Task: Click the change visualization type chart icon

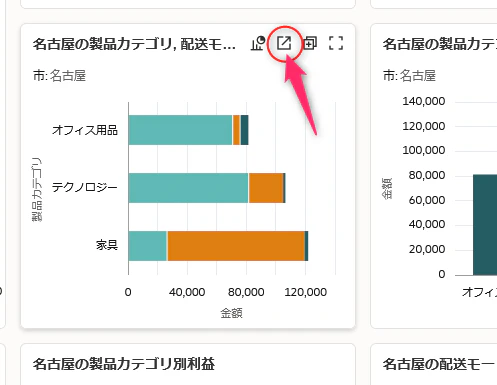Action: [258, 43]
